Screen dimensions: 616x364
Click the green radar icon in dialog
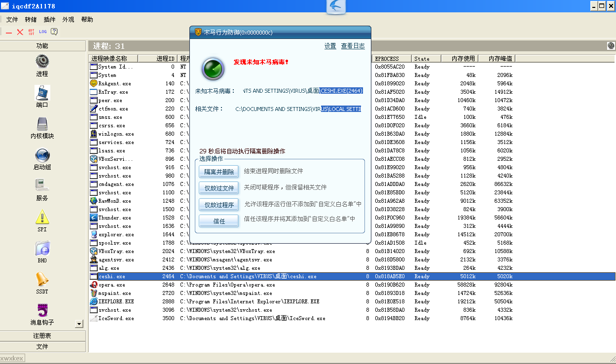pos(213,69)
